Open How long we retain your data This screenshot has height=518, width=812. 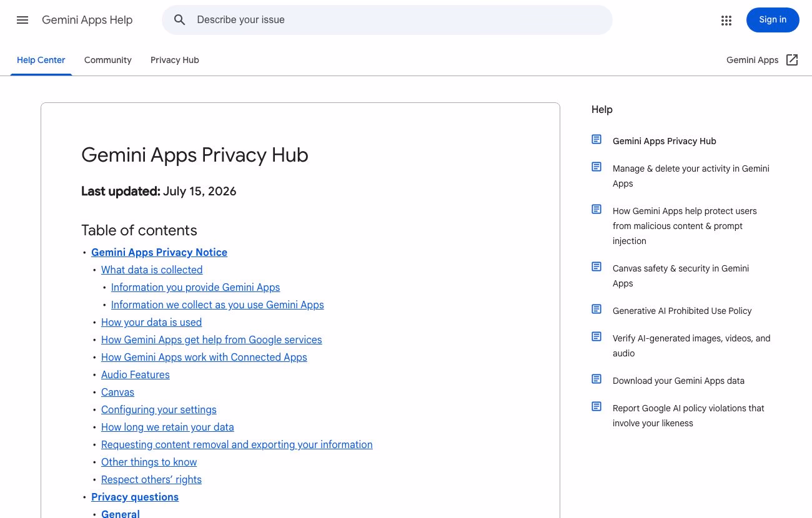pos(167,427)
